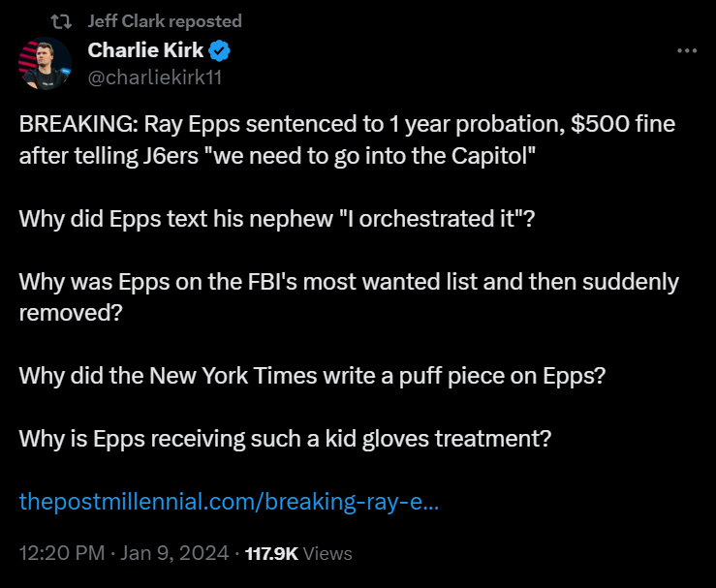The width and height of the screenshot is (716, 588).
Task: Click the 117.9K view count
Action: (271, 554)
